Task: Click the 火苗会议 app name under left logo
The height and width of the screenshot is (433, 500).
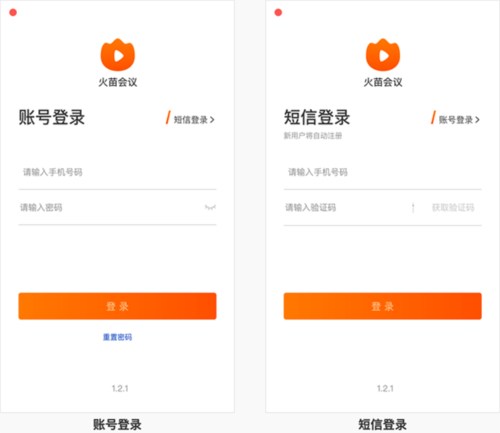Action: click(118, 82)
